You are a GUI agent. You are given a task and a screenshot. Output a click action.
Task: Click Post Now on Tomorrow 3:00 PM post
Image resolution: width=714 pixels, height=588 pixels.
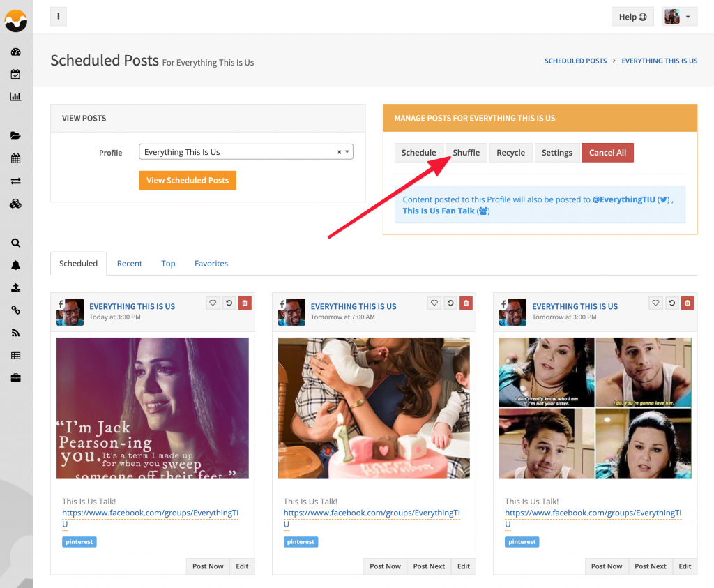(607, 566)
